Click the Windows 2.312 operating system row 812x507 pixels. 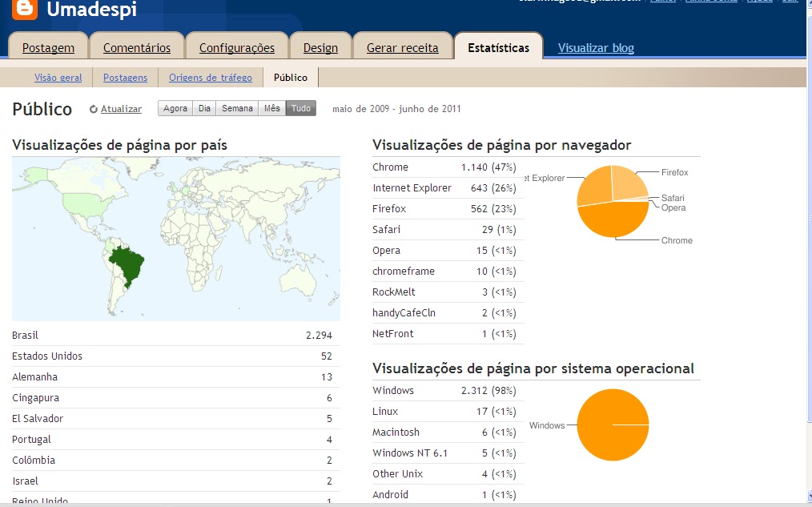click(448, 391)
